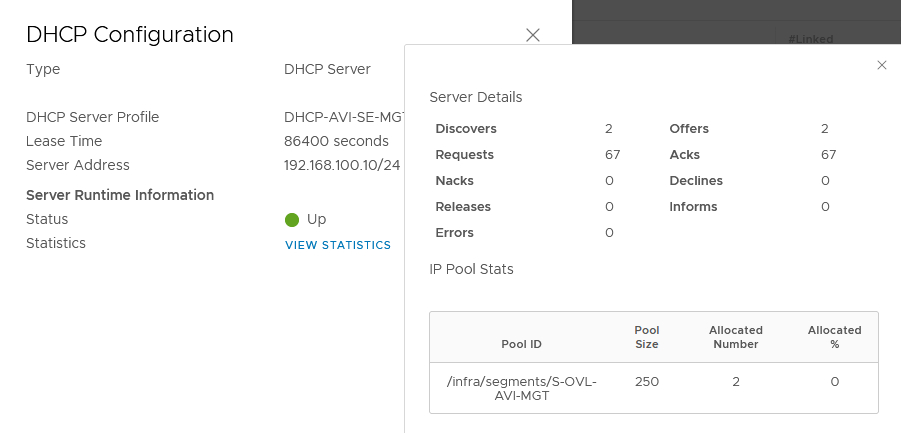The height and width of the screenshot is (433, 901).
Task: Click the Server Details heading
Action: [476, 97]
